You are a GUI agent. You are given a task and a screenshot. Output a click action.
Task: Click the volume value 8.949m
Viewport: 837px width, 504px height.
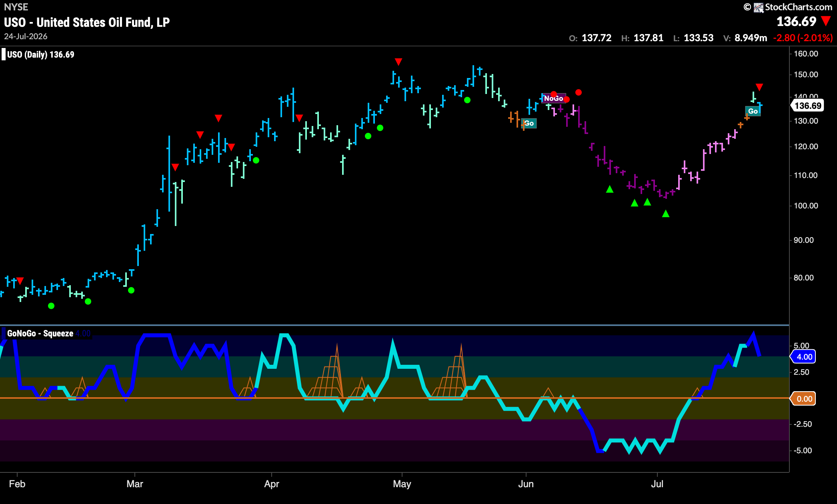(x=751, y=38)
